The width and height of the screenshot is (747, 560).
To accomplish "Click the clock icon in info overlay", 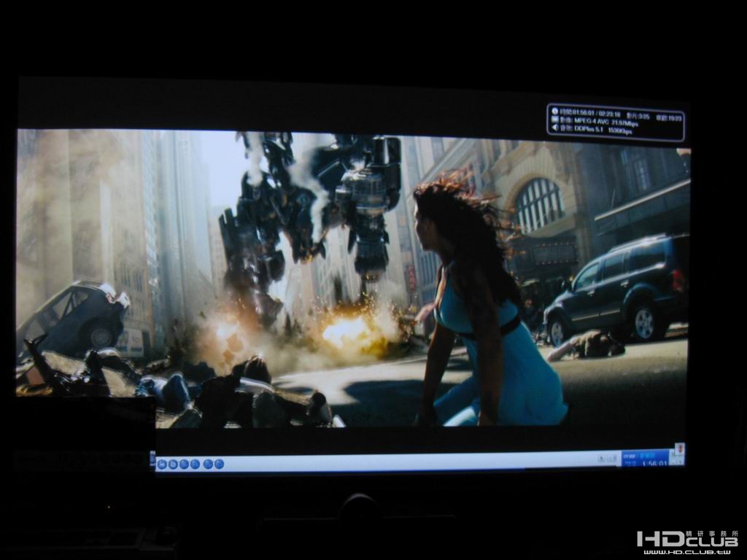I will click(x=554, y=112).
